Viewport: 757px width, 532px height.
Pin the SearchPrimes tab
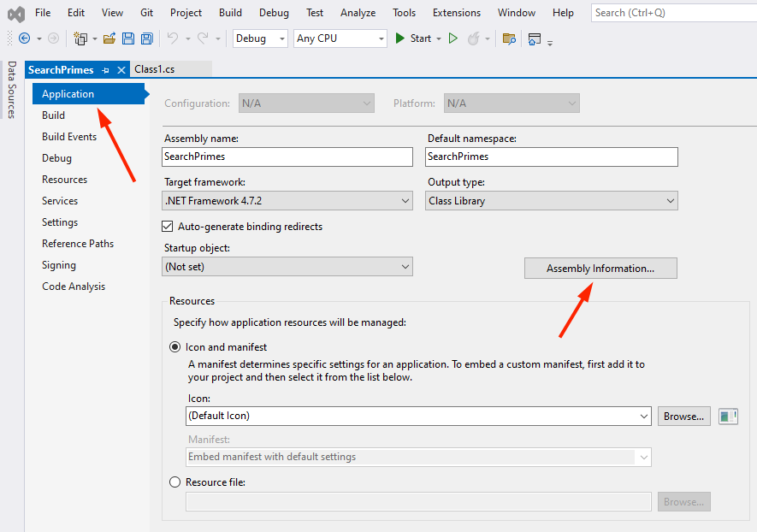pos(105,70)
